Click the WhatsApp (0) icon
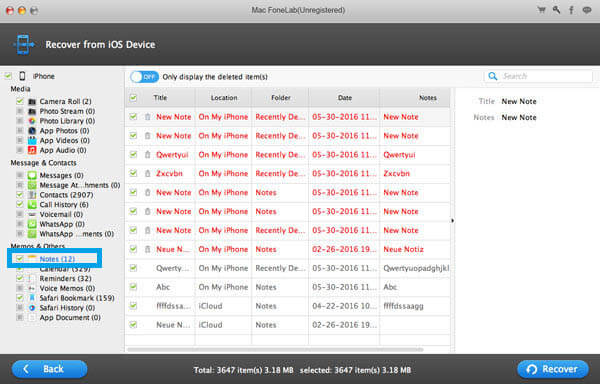The width and height of the screenshot is (600, 384). (x=32, y=224)
